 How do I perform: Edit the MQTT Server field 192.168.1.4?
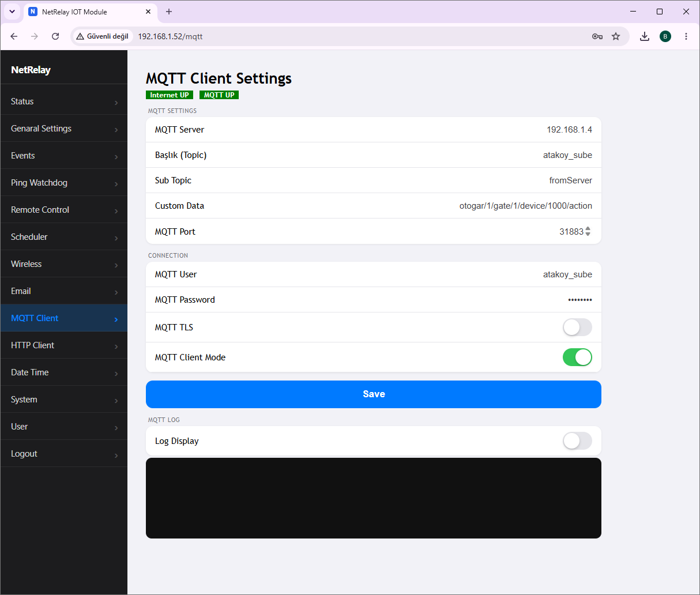point(569,130)
